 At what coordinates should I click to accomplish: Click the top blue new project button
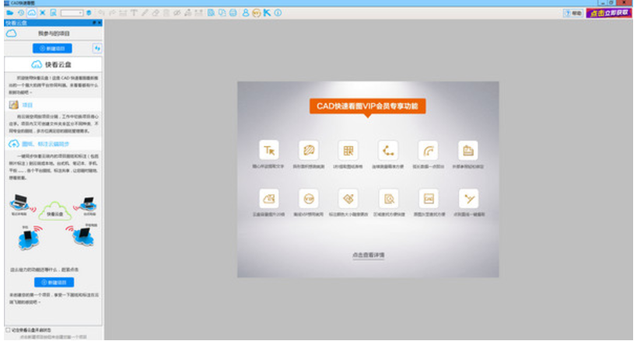pos(52,48)
